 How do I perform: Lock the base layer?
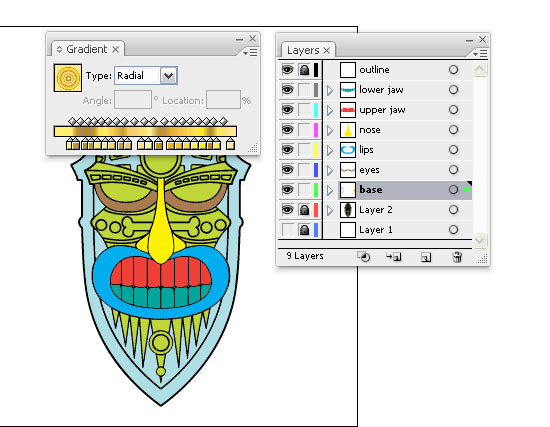click(304, 190)
